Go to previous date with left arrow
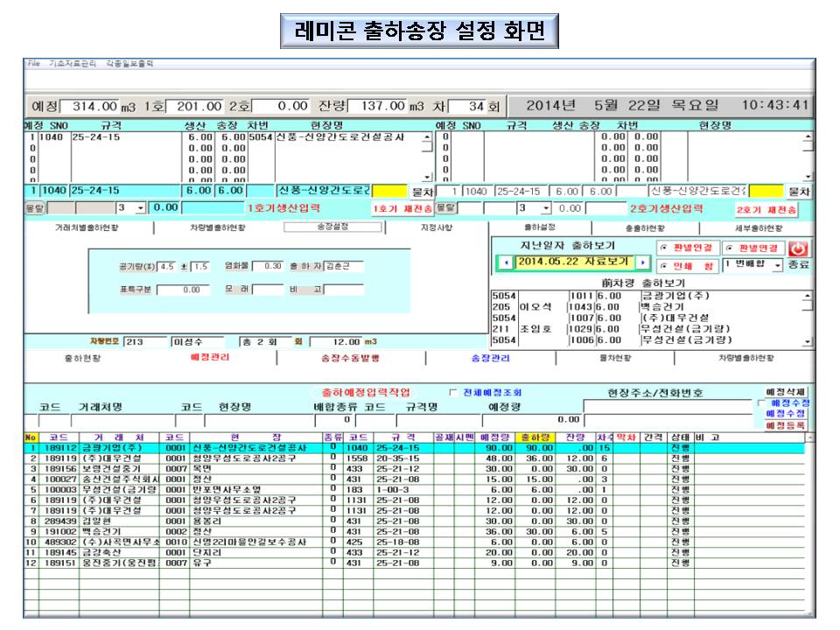 point(507,262)
